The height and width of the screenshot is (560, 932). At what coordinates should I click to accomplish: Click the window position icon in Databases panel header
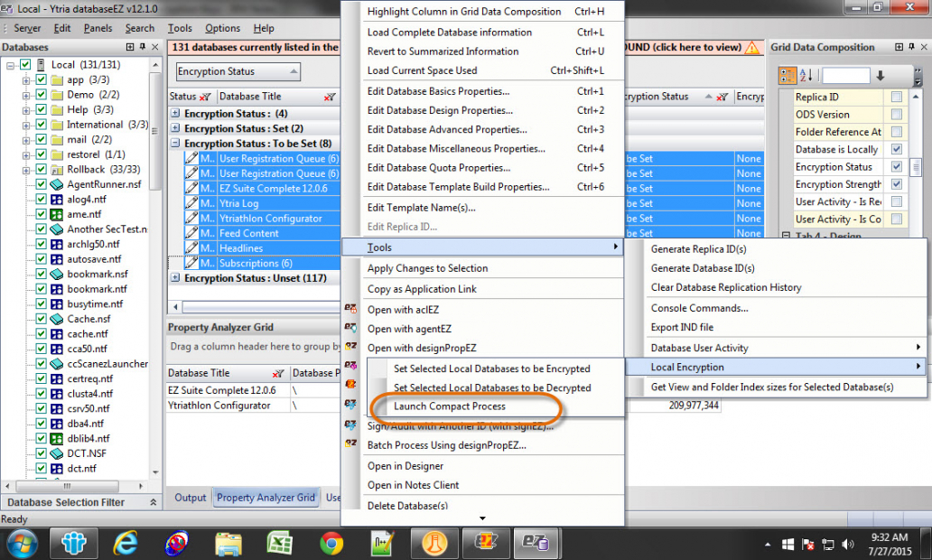tap(129, 47)
